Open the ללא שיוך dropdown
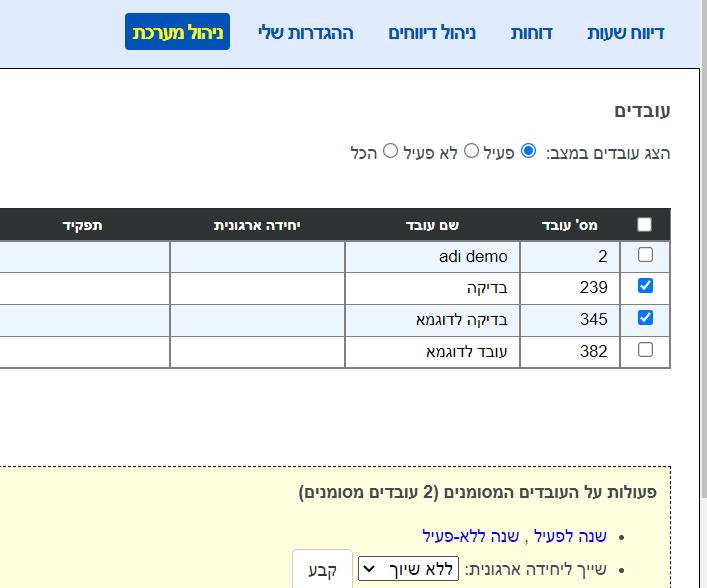 pyautogui.click(x=409, y=569)
